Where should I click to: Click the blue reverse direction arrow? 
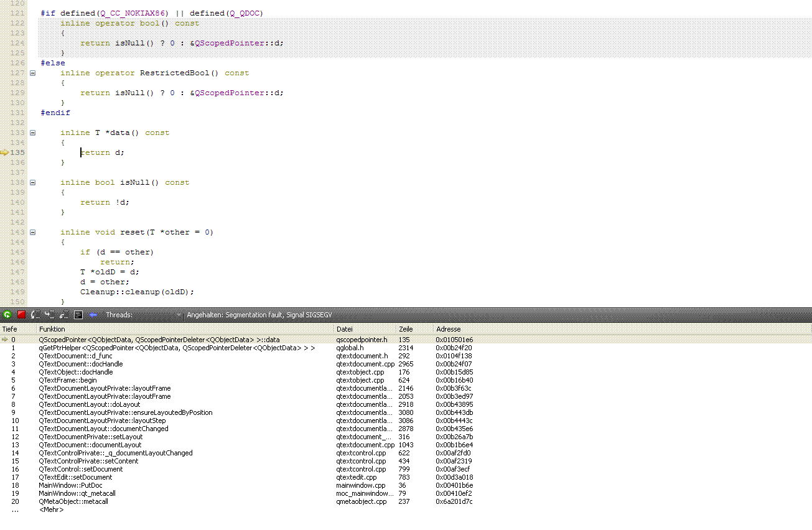point(93,315)
